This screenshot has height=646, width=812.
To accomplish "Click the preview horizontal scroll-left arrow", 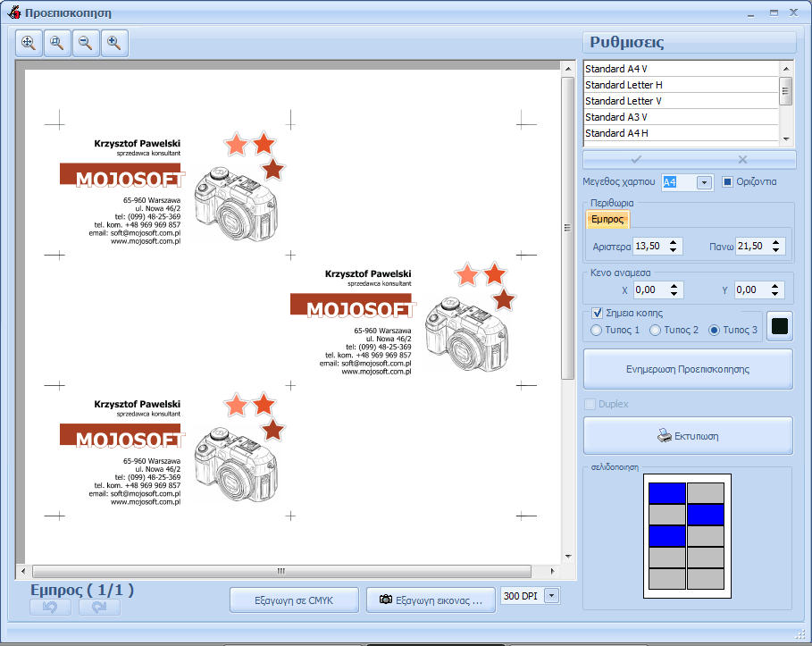I will (23, 571).
